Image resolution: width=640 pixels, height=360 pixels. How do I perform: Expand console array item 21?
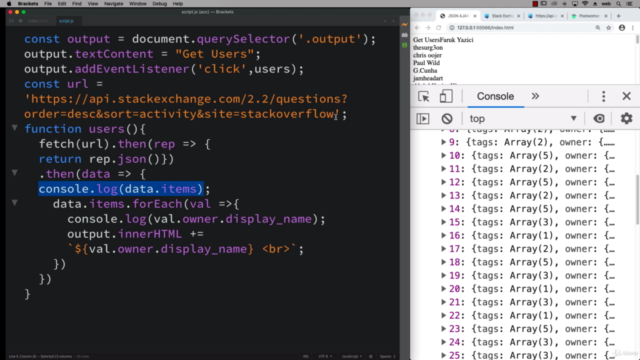443,302
